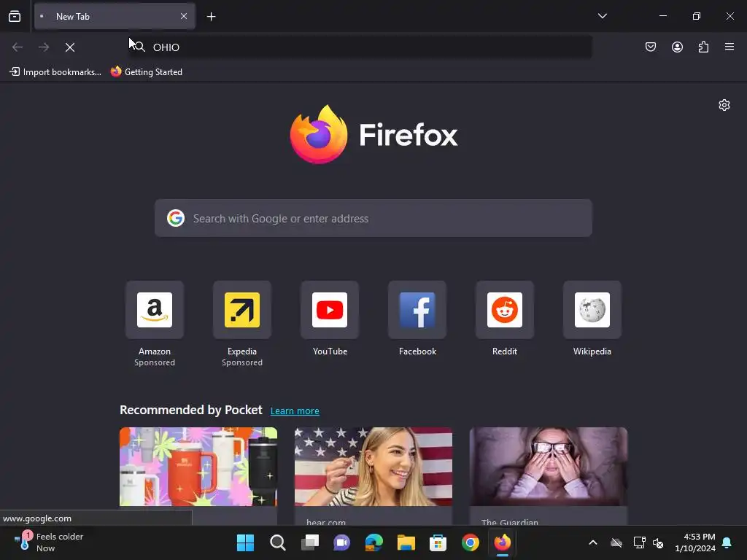
Task: Launch Google Chrome from taskbar
Action: [471, 542]
